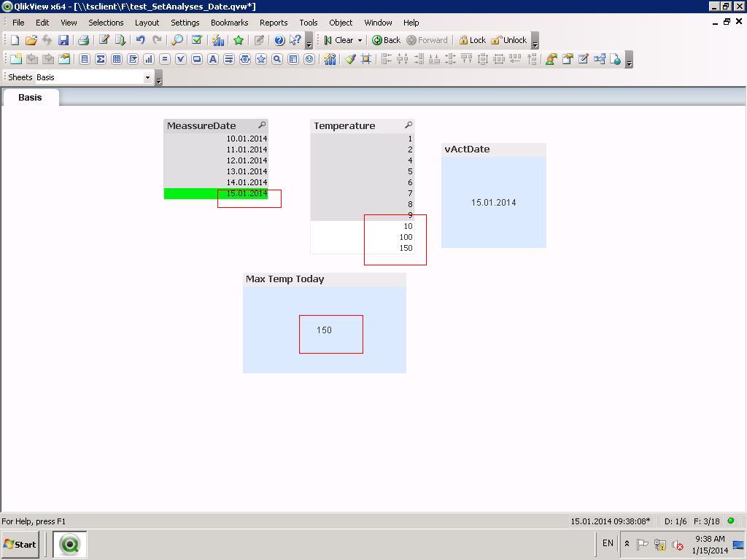Click the Help Topics question mark icon
Image resolution: width=747 pixels, height=560 pixels.
pos(279,40)
